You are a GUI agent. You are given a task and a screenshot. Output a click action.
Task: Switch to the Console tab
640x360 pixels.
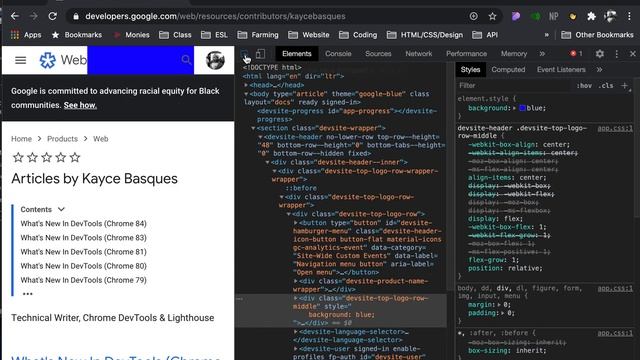pyautogui.click(x=338, y=54)
